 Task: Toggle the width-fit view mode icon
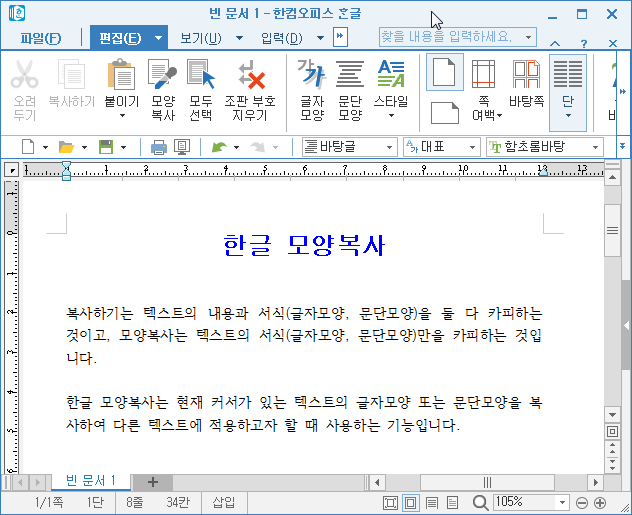(432, 503)
